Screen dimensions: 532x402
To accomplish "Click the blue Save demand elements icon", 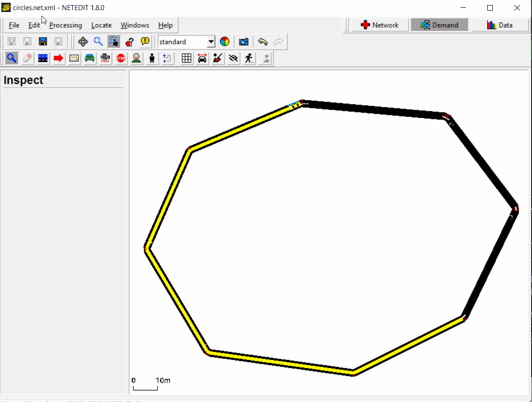I will pyautogui.click(x=43, y=42).
